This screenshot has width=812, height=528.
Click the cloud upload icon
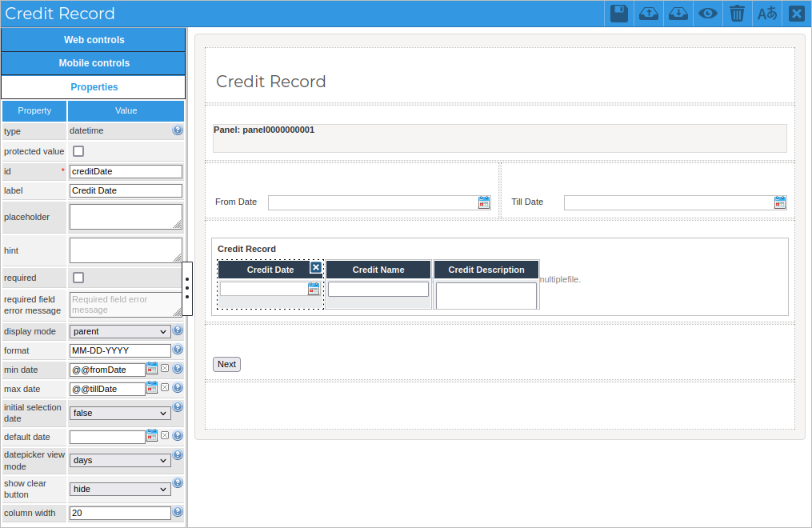[x=648, y=14]
